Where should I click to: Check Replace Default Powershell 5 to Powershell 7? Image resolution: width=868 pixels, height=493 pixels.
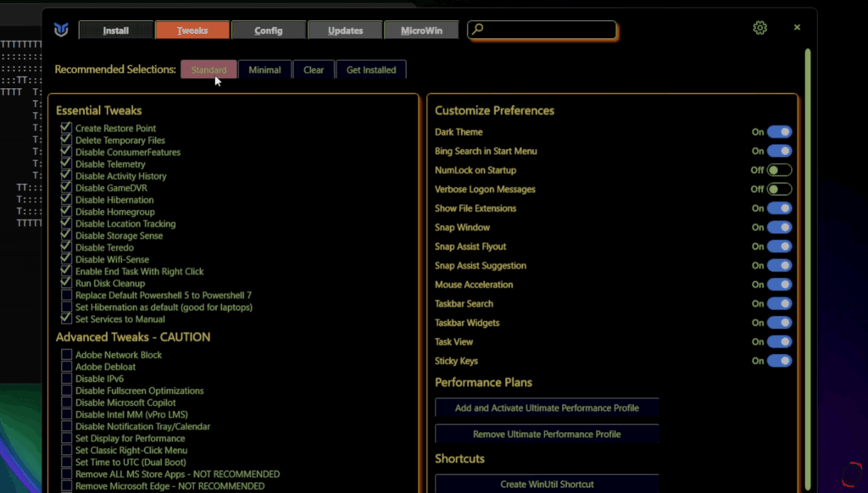[x=66, y=295]
